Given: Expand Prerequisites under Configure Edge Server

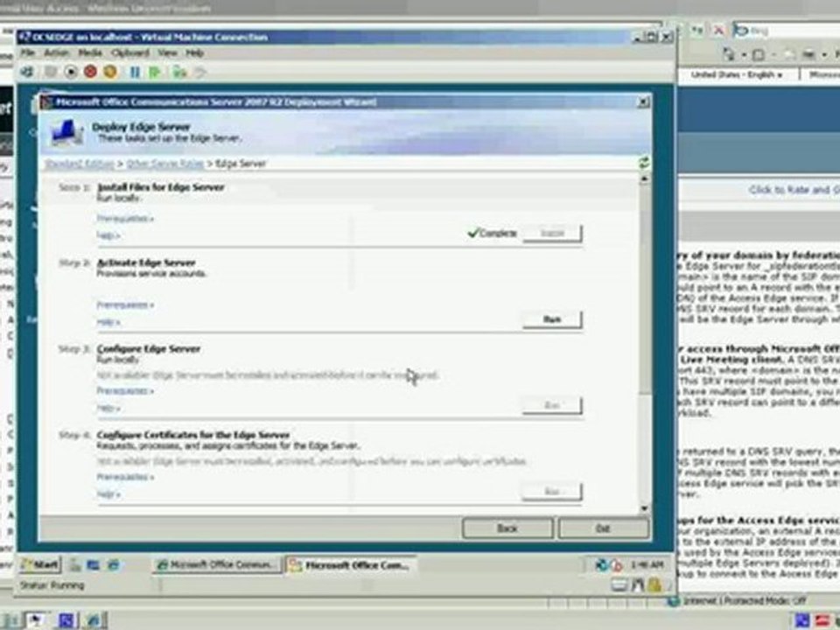Looking at the screenshot, I should [125, 390].
